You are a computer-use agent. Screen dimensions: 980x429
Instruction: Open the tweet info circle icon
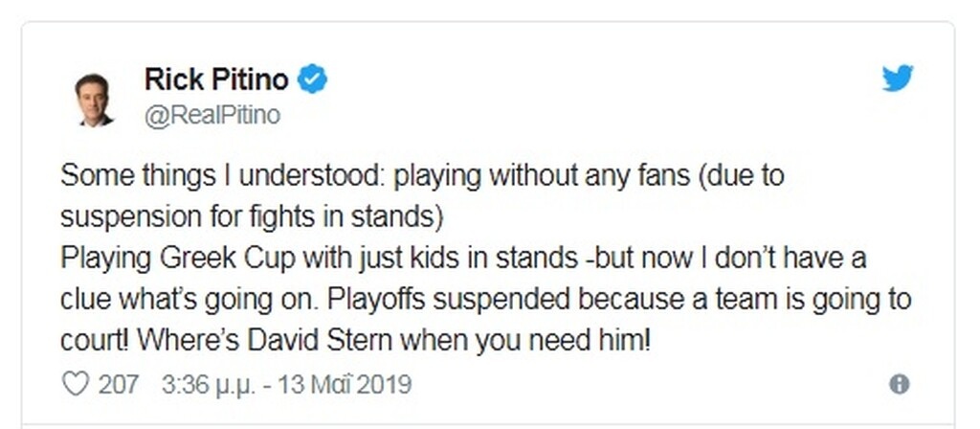click(x=898, y=385)
